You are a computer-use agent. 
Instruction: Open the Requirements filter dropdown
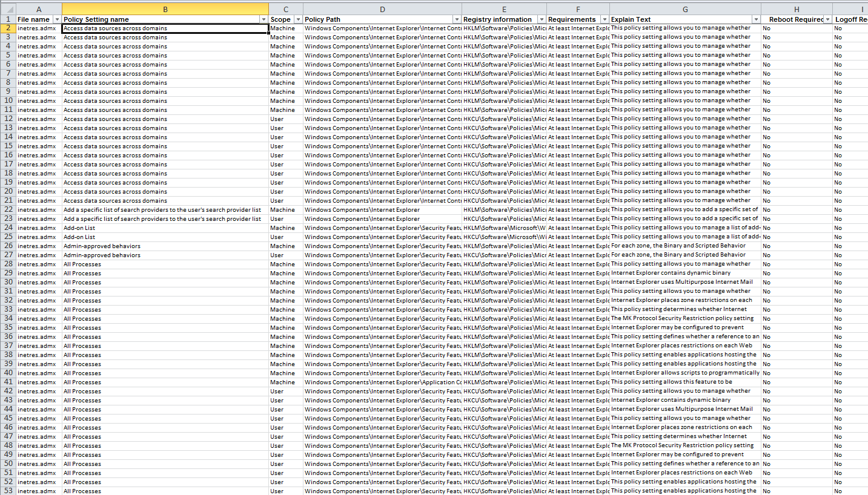[605, 20]
